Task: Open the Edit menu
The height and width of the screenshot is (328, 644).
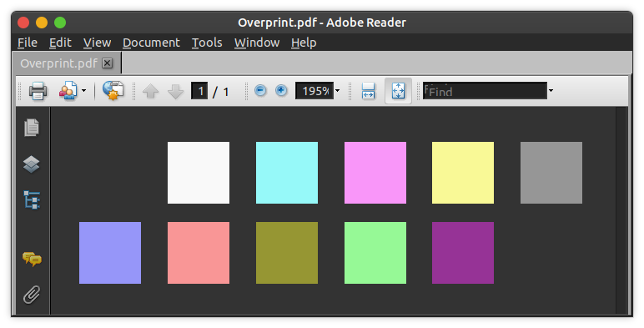Action: click(60, 43)
